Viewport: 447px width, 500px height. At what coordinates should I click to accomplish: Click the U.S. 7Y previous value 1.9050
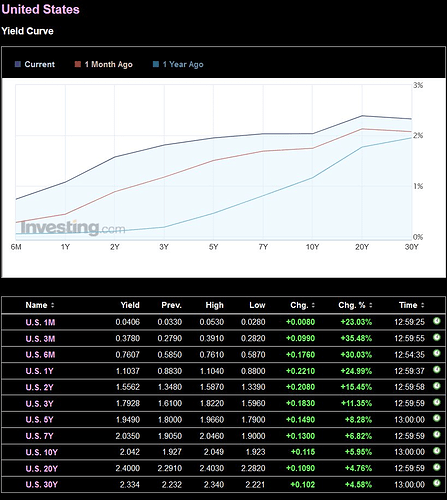pyautogui.click(x=170, y=436)
